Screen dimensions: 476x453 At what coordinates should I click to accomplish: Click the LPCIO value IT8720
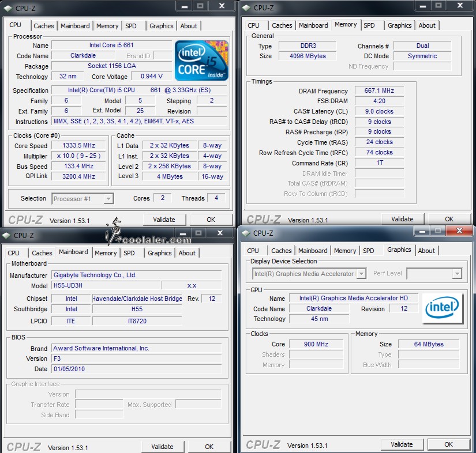[137, 321]
